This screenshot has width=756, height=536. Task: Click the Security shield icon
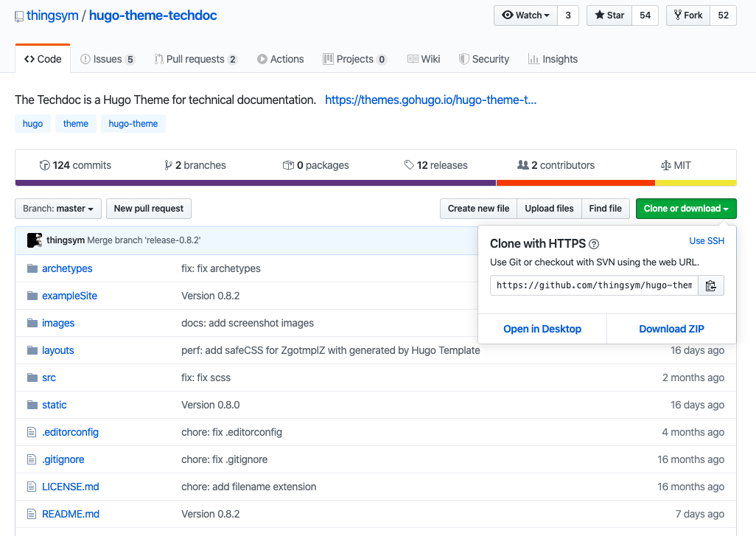coord(463,59)
